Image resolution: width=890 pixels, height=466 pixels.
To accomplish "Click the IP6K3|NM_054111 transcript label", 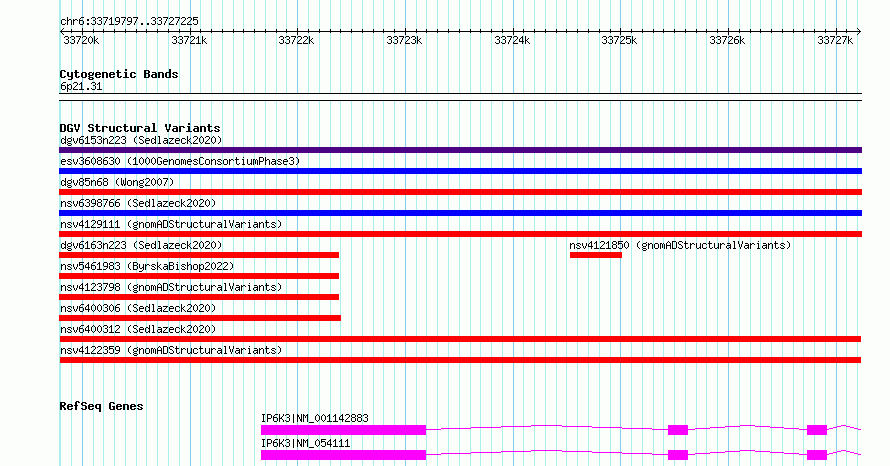I will coord(305,443).
